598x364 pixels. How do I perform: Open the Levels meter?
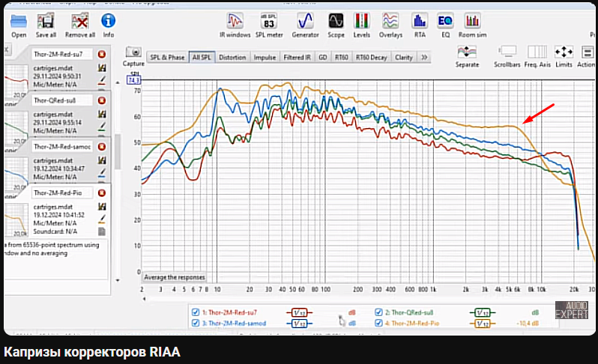coord(361,21)
